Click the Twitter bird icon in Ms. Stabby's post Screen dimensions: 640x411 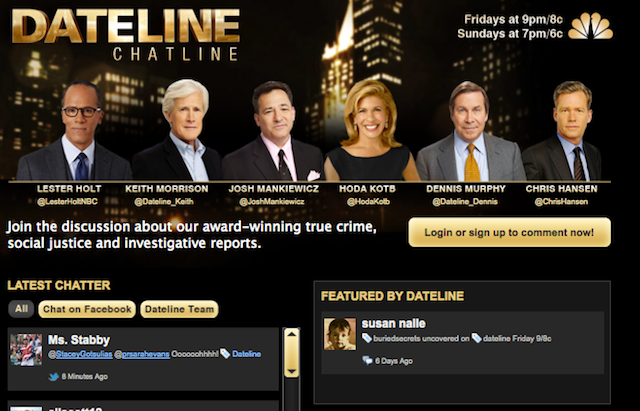(53, 377)
